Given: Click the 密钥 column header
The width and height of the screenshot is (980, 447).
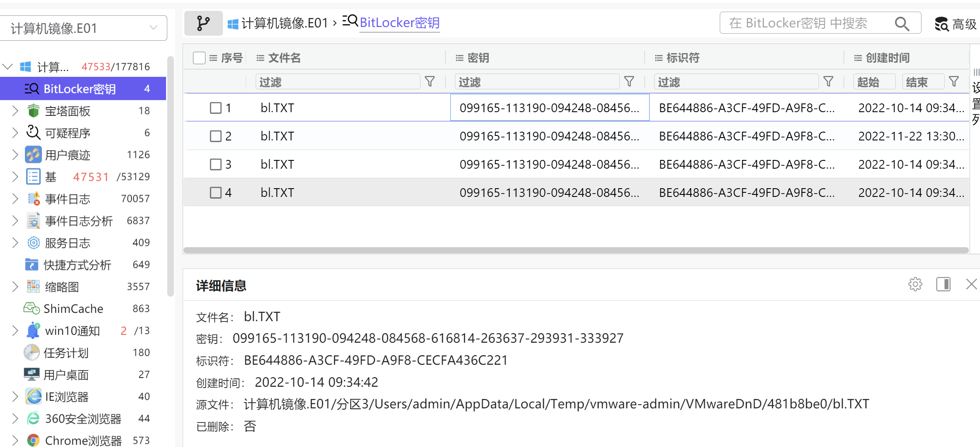Looking at the screenshot, I should (478, 58).
